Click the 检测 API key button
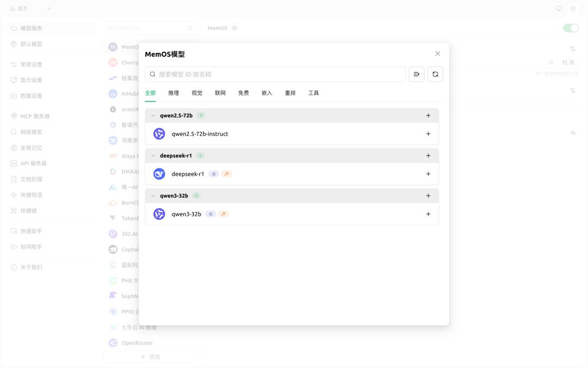The width and height of the screenshot is (588, 368). [x=568, y=63]
